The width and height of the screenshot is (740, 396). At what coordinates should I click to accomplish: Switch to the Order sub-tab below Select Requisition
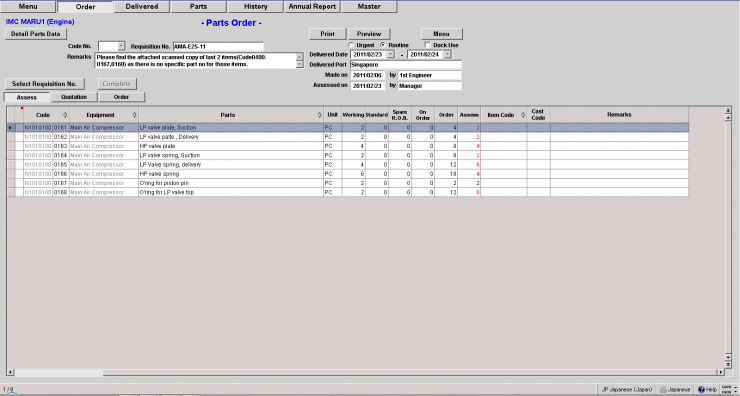point(122,97)
